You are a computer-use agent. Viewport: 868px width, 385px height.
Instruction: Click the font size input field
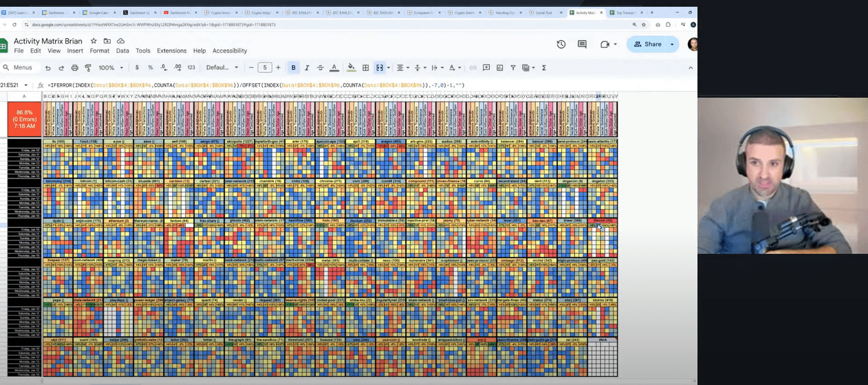coord(264,68)
